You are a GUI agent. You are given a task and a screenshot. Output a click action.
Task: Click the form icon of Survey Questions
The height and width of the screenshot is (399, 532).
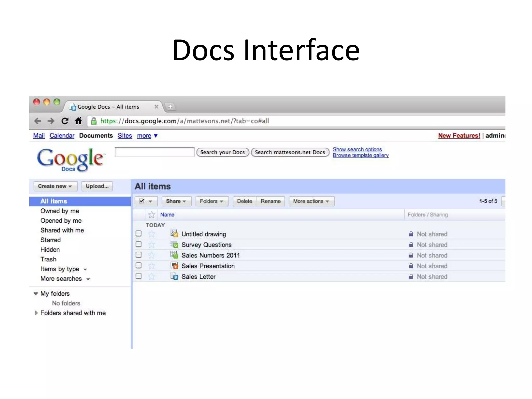click(174, 244)
